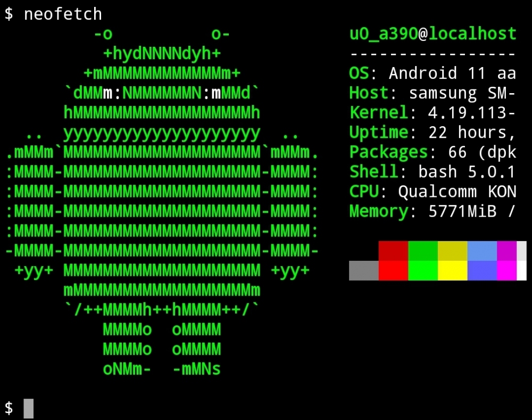Click the bright yellow color block

click(453, 270)
